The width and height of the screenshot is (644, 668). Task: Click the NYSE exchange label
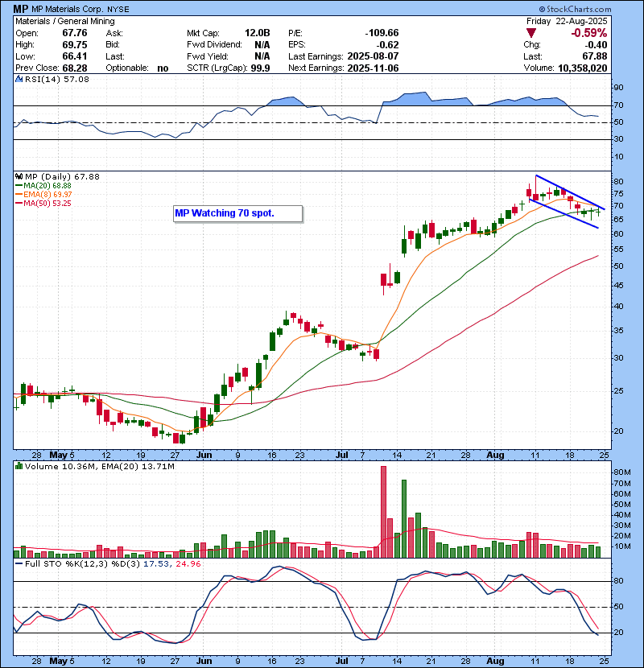pyautogui.click(x=118, y=10)
